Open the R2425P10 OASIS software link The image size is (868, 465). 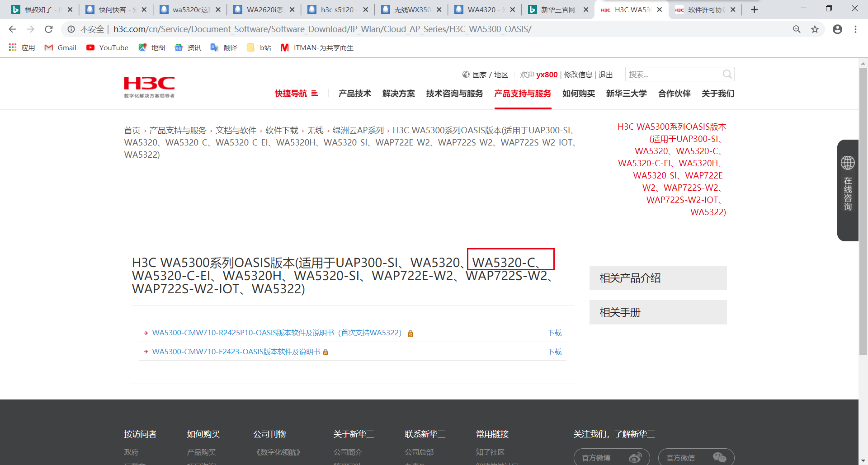pos(277,333)
